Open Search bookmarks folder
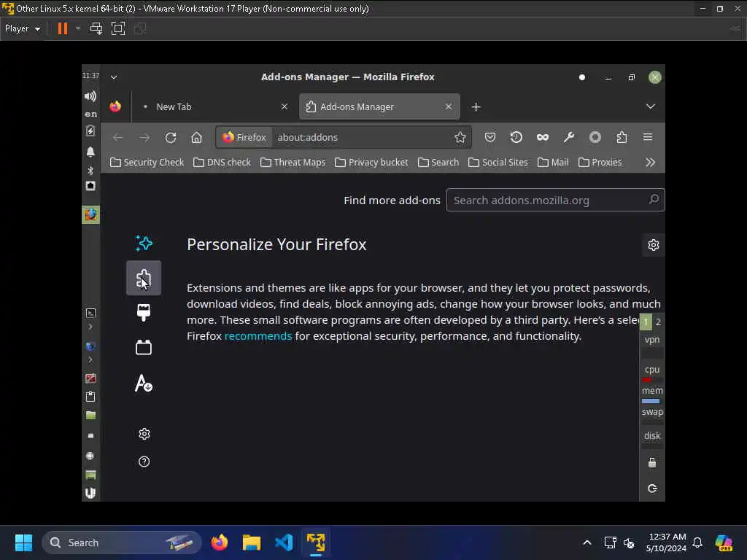The width and height of the screenshot is (747, 560). coord(438,163)
